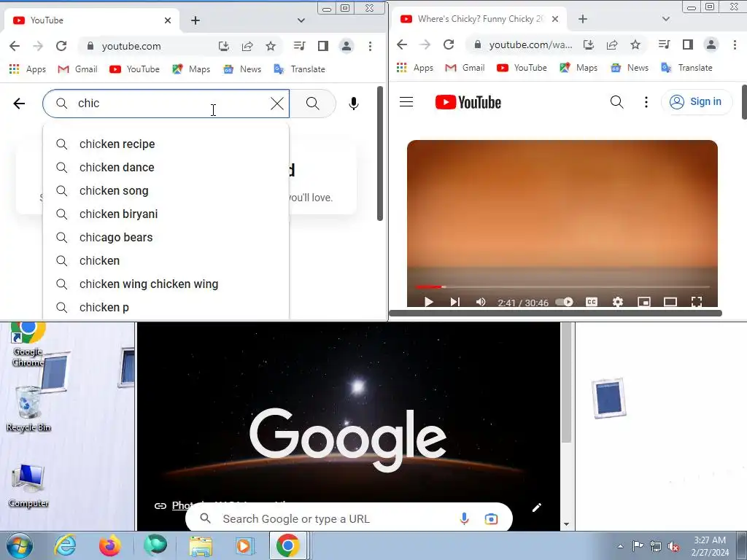
Task: Switch to the 'Where's Chicky?' tab
Action: click(x=479, y=19)
